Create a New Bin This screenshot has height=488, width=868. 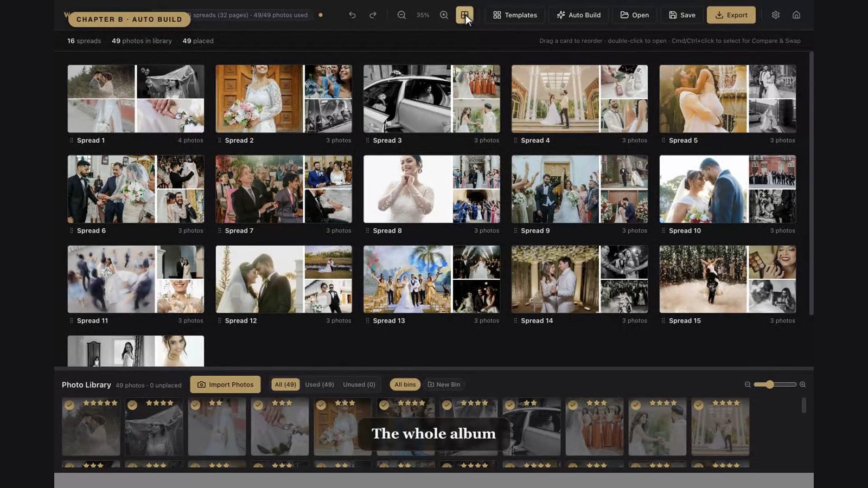444,384
